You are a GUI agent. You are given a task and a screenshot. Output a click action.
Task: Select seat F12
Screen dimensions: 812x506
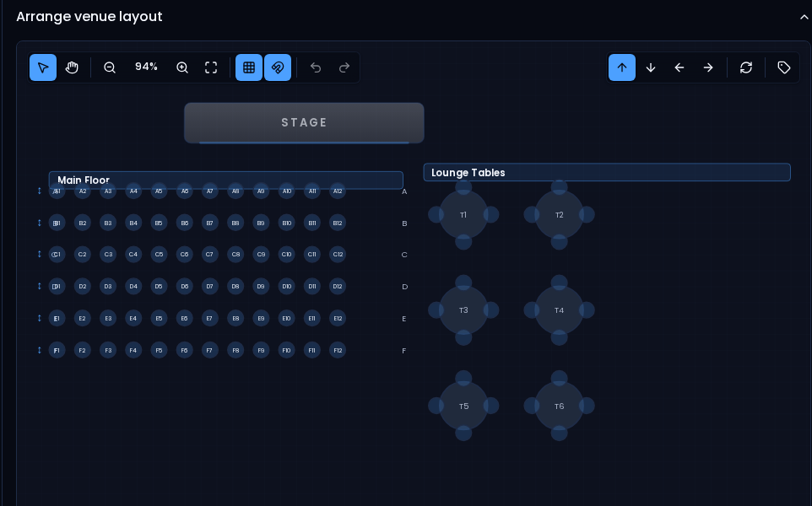tap(338, 350)
